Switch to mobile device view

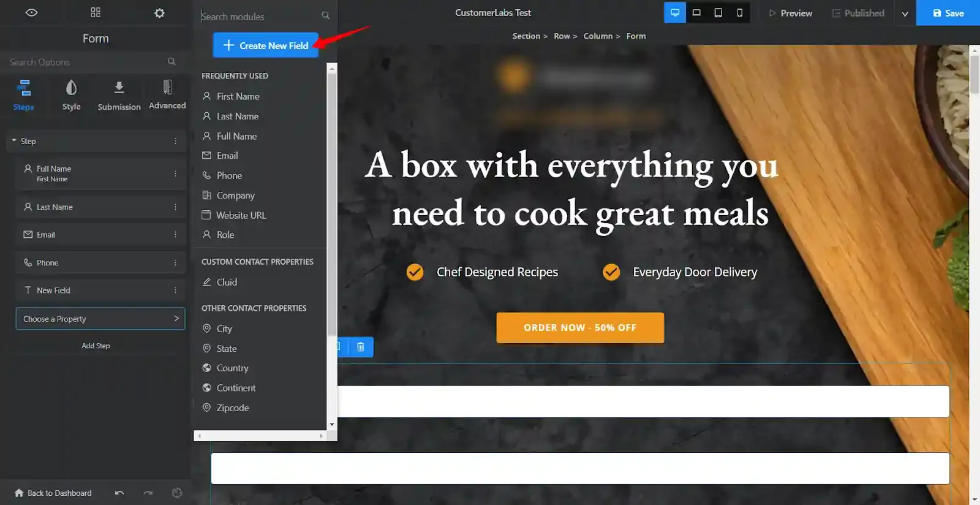click(739, 13)
